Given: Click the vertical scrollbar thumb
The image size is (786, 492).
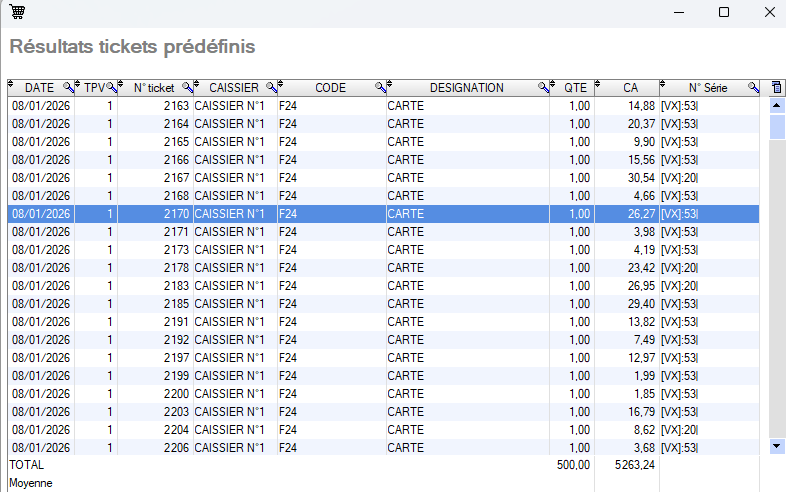Looking at the screenshot, I should 777,127.
